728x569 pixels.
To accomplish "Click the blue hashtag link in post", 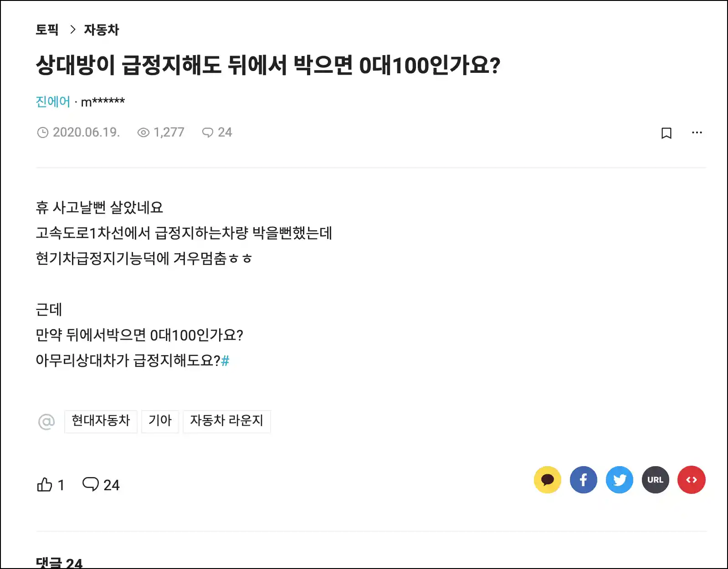I will click(225, 361).
